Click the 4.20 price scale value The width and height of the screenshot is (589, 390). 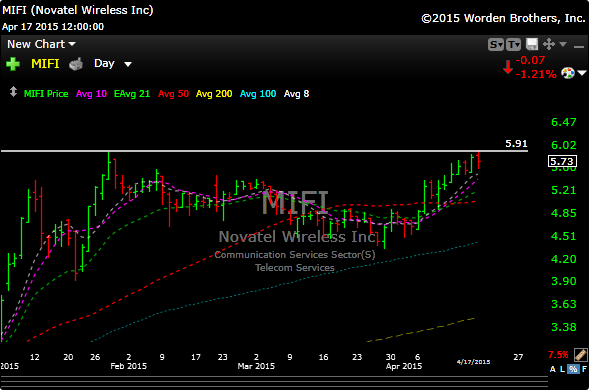563,259
